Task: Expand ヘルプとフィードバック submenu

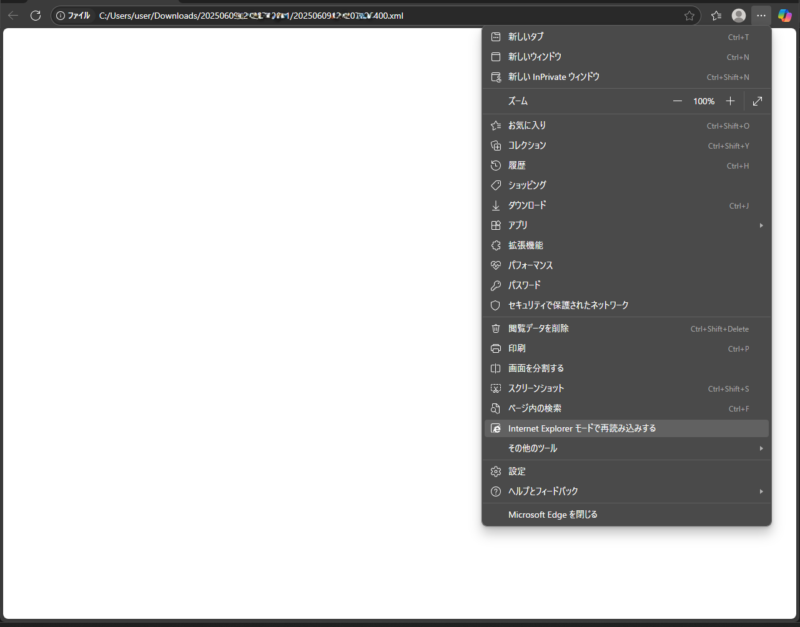Action: click(627, 491)
